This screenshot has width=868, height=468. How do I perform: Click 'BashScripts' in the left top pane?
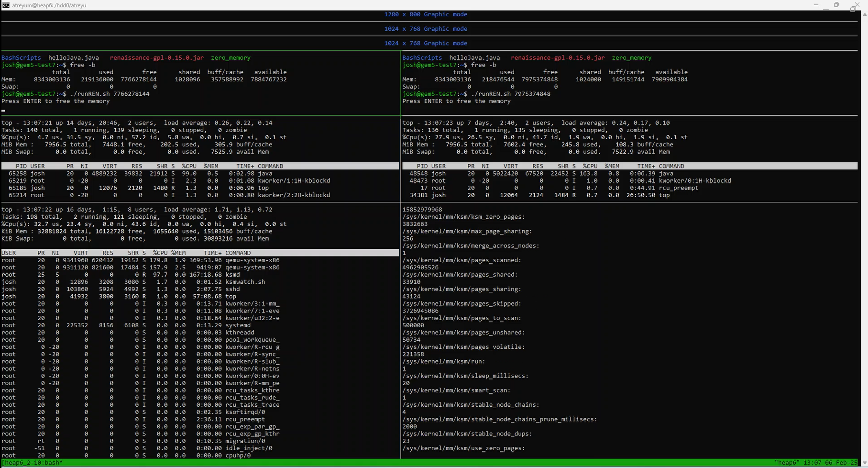click(21, 58)
